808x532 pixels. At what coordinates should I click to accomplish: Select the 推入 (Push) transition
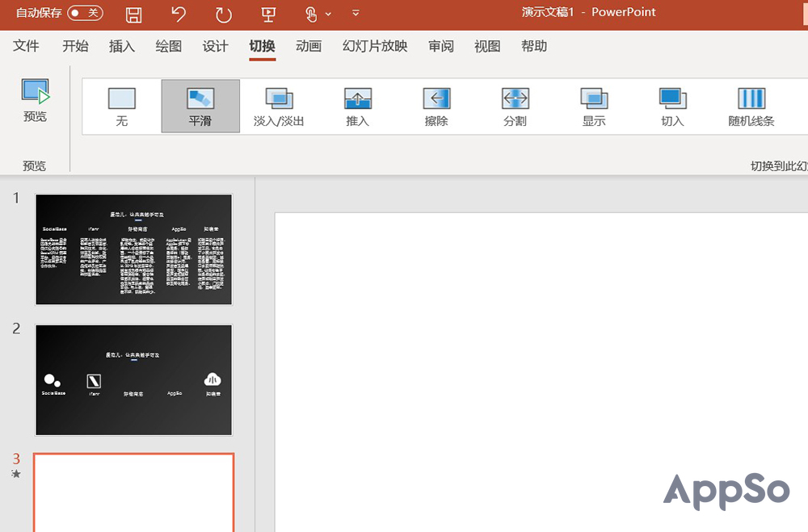coord(357,106)
